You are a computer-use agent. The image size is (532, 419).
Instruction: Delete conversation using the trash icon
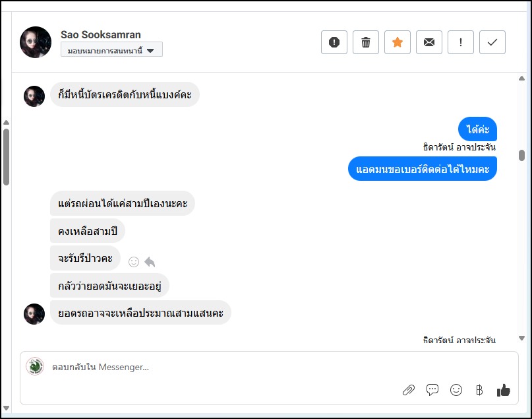pyautogui.click(x=366, y=42)
